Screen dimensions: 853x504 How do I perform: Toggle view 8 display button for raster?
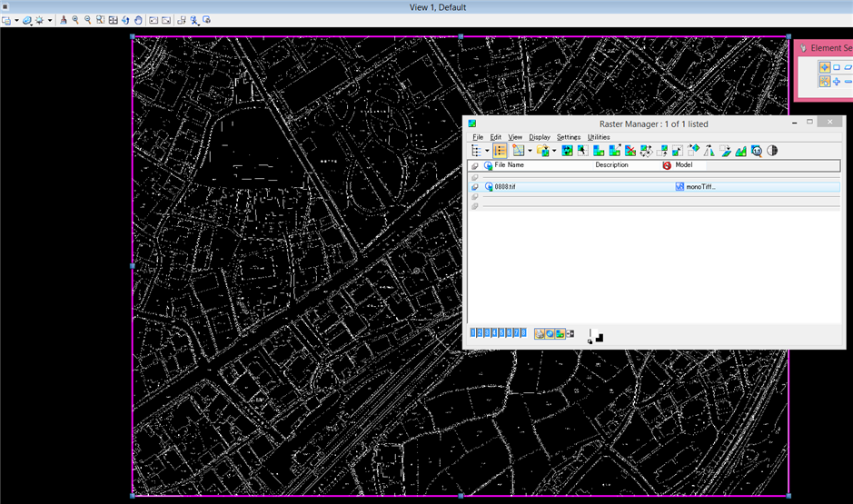coord(523,333)
